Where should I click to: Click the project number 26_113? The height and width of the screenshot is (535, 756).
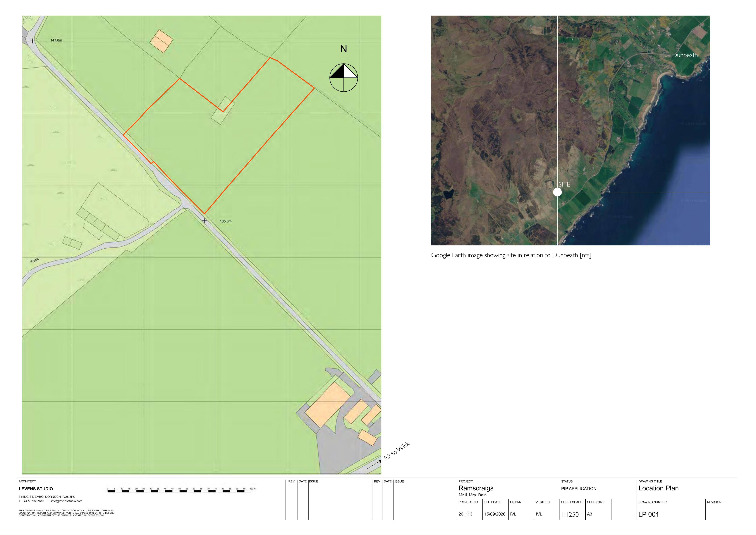coord(465,514)
